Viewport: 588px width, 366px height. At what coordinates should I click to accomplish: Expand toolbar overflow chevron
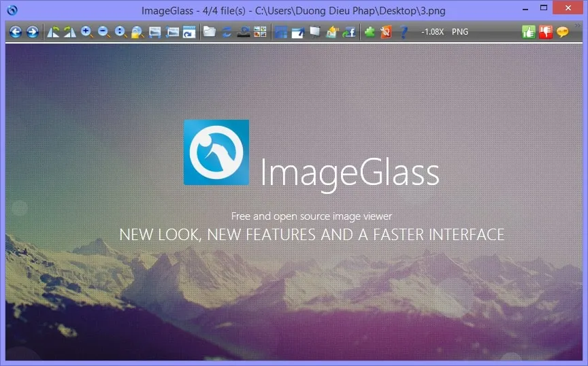tap(578, 25)
